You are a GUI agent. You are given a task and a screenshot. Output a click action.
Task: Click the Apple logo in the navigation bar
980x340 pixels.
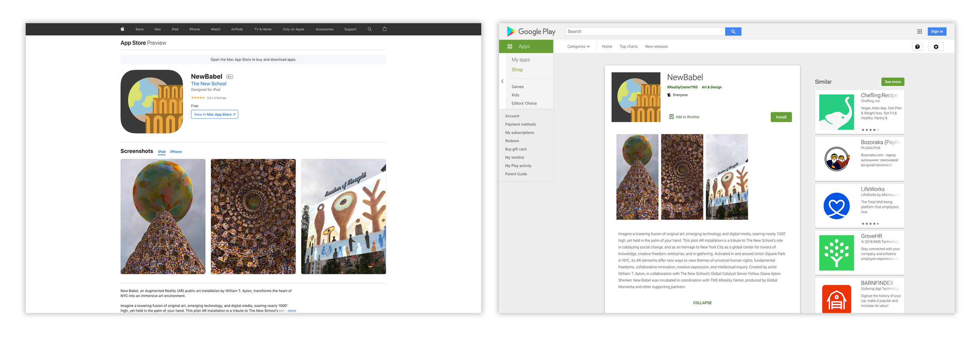point(122,29)
